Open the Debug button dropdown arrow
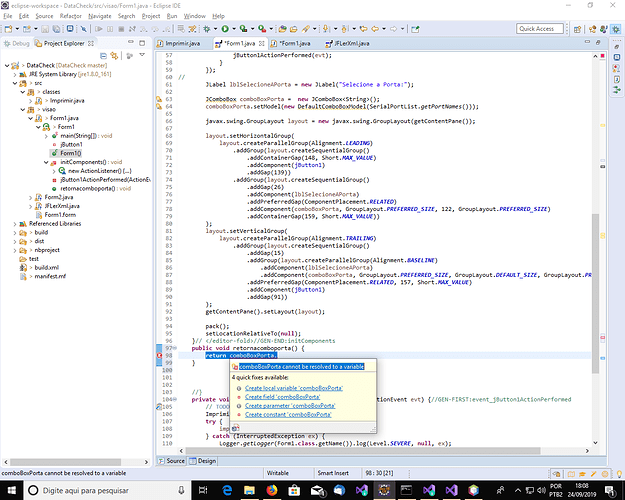This screenshot has width=625, height=500. [x=215, y=29]
